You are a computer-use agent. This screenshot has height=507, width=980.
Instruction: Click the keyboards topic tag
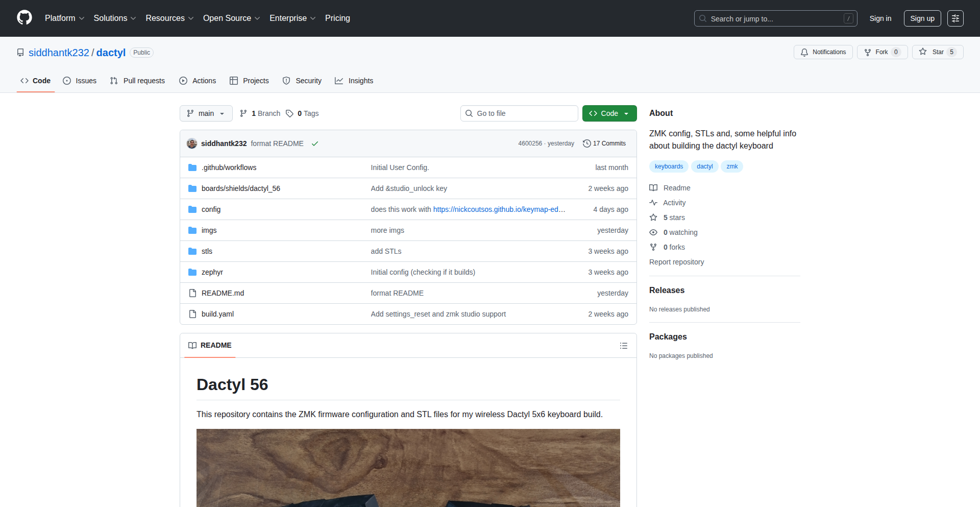point(669,166)
